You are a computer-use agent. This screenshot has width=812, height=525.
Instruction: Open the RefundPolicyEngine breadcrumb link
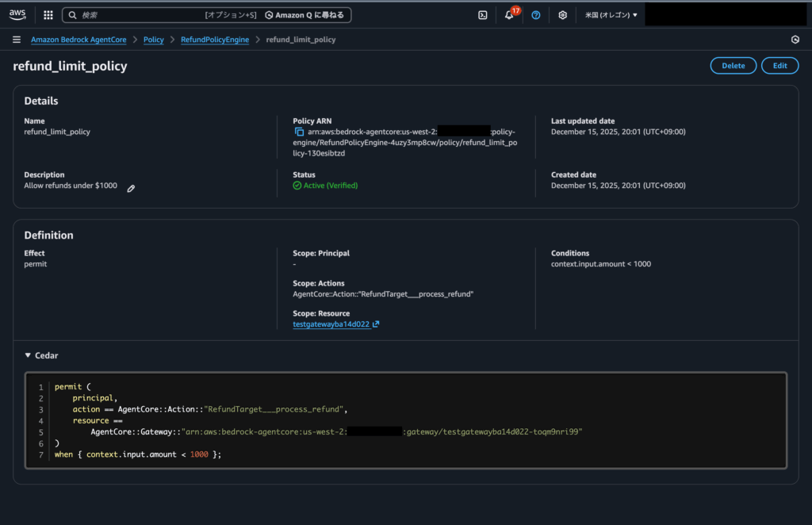tap(214, 40)
